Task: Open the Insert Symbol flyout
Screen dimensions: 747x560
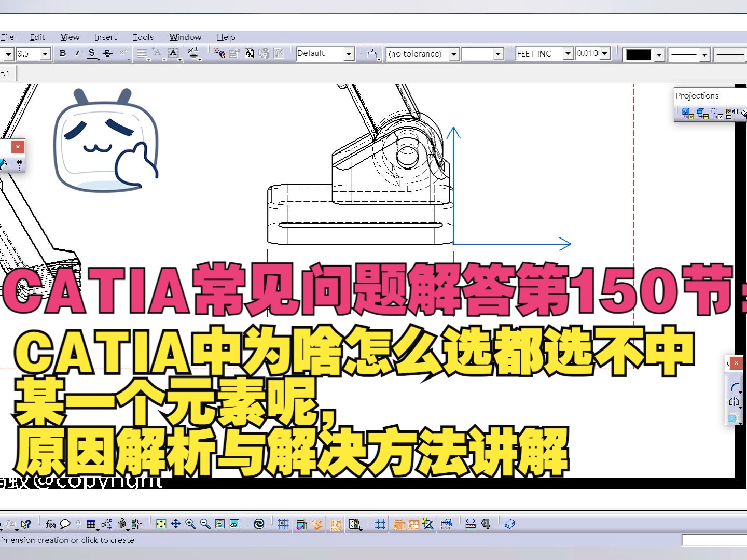Action: coord(193,53)
